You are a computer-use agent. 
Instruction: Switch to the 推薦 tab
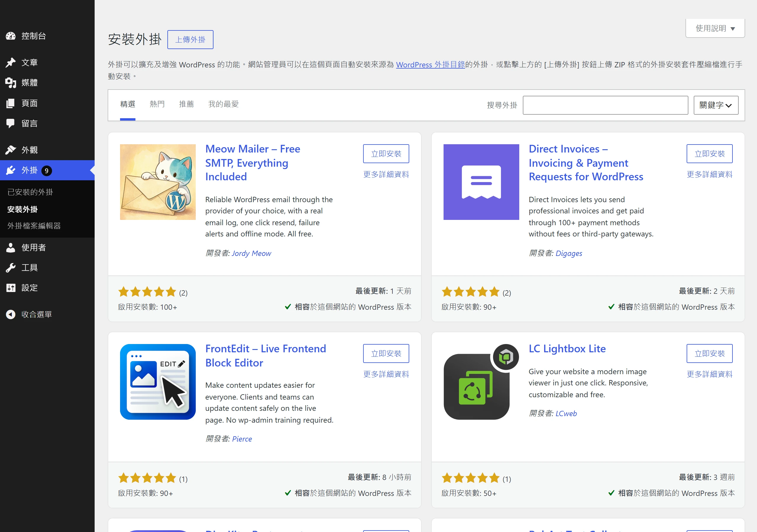[x=186, y=104]
